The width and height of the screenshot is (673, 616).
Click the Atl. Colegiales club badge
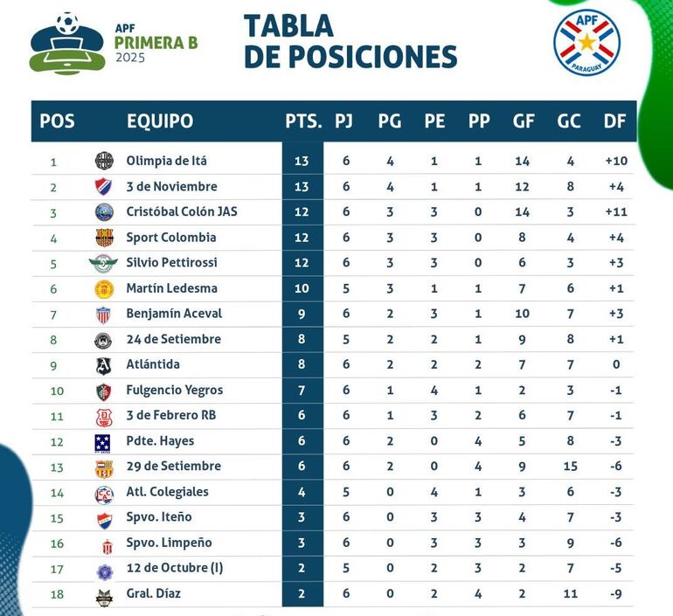[x=104, y=494]
